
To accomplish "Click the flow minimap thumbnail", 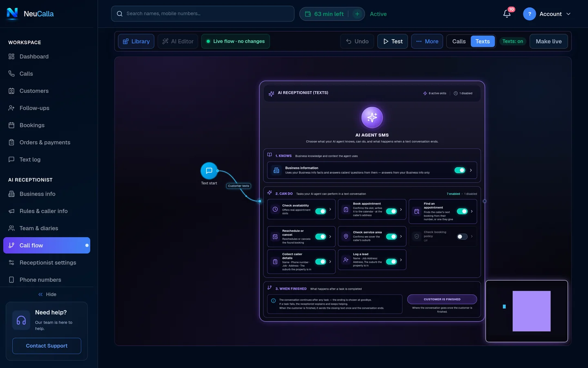I will coord(527,311).
